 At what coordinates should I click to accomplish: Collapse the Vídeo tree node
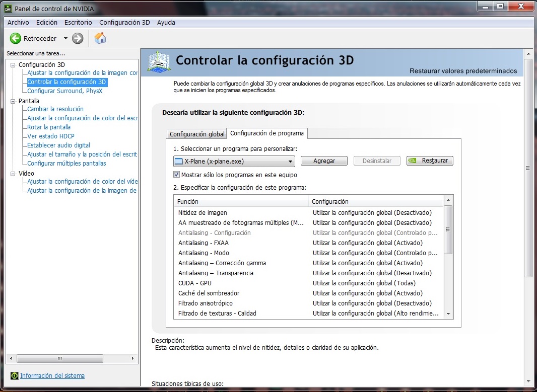(13, 174)
